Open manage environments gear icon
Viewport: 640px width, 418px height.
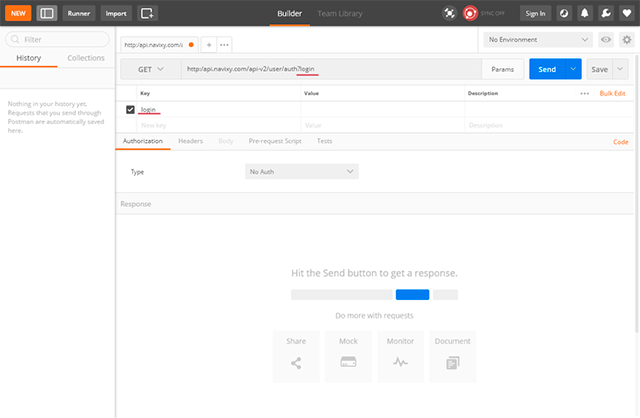click(x=627, y=40)
